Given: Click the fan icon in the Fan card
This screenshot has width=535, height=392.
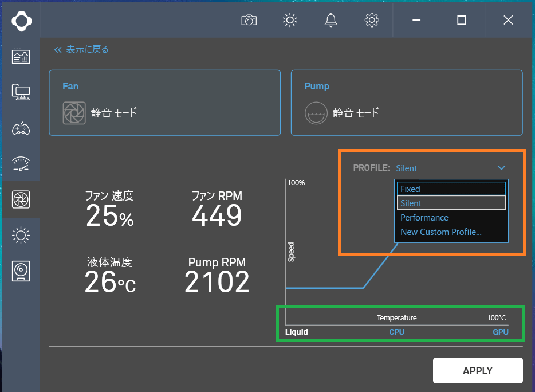Looking at the screenshot, I should pyautogui.click(x=74, y=113).
